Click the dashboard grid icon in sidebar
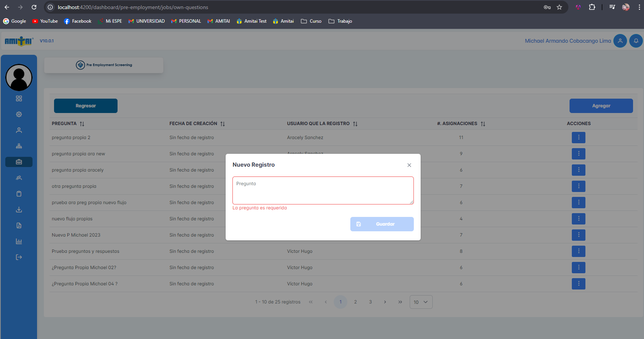 coord(19,99)
